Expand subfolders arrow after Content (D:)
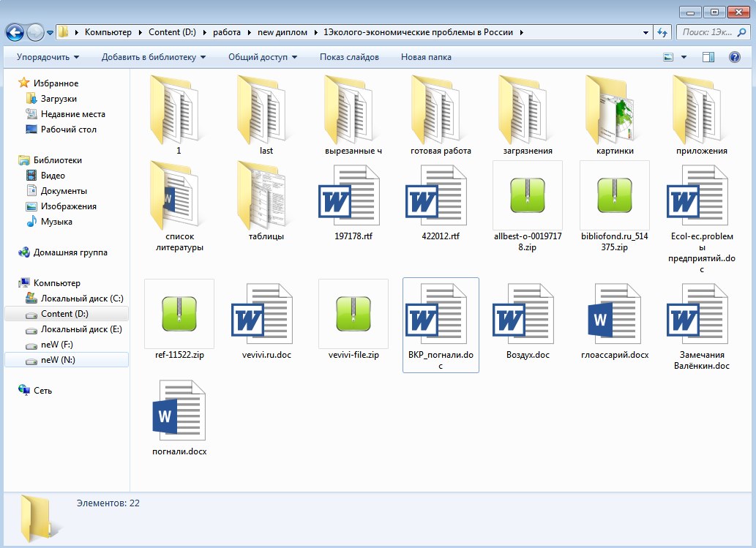This screenshot has height=548, width=756. 204,32
